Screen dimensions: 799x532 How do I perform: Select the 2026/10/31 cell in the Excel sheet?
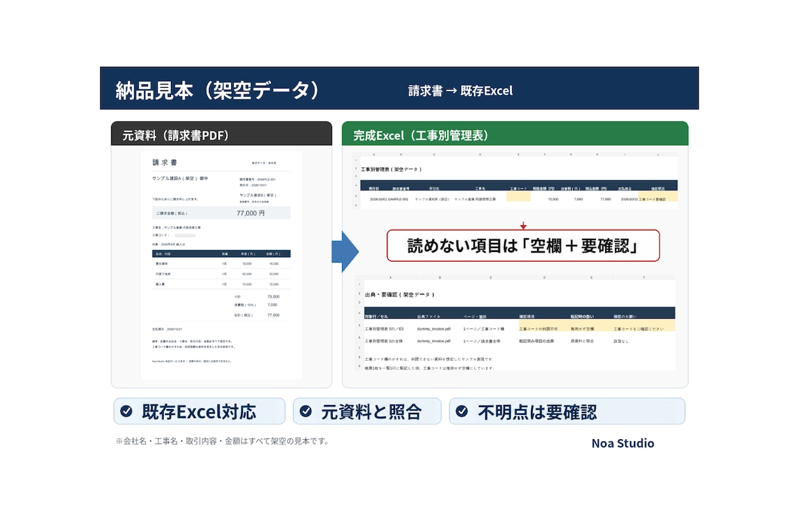click(x=629, y=199)
